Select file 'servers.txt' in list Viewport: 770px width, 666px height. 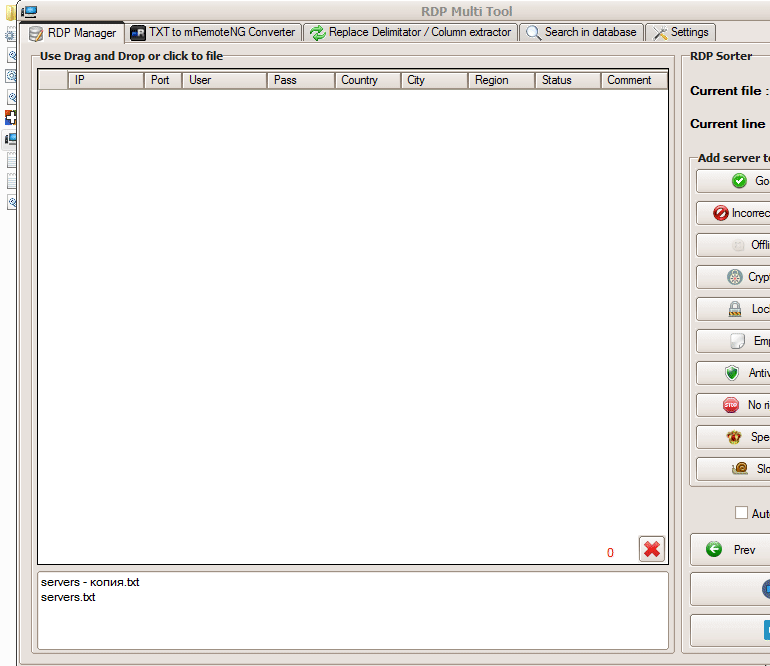[x=68, y=597]
